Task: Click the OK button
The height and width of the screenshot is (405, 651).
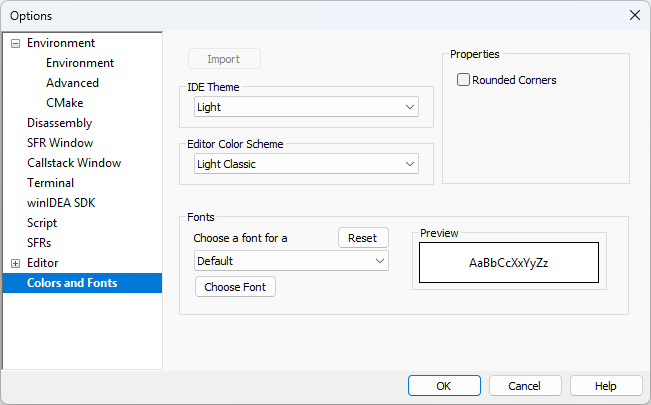Action: pos(444,386)
